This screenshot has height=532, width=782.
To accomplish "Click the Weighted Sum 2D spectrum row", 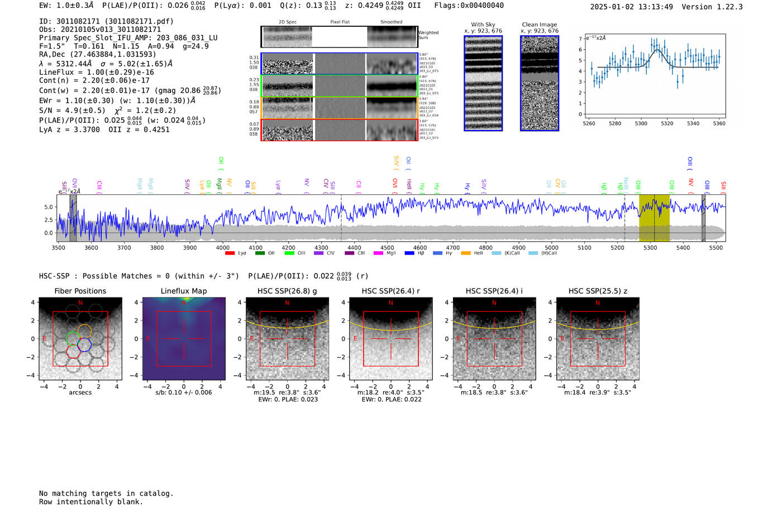I will (339, 37).
